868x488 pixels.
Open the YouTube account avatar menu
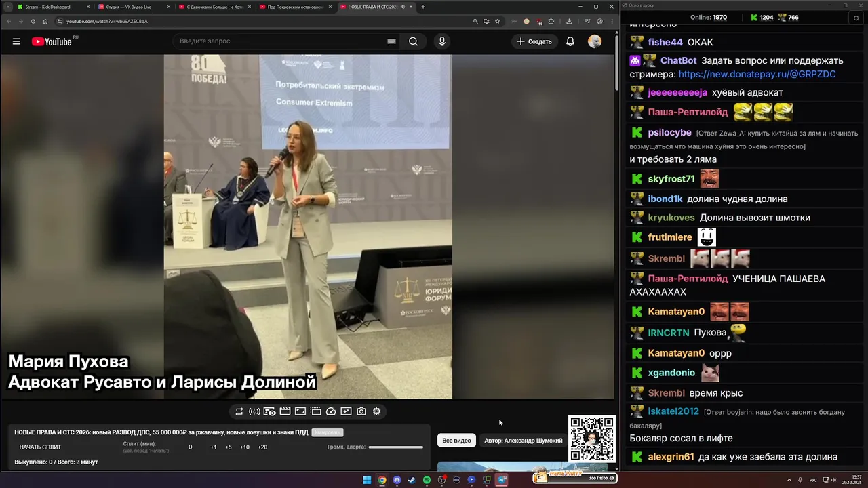coord(595,41)
